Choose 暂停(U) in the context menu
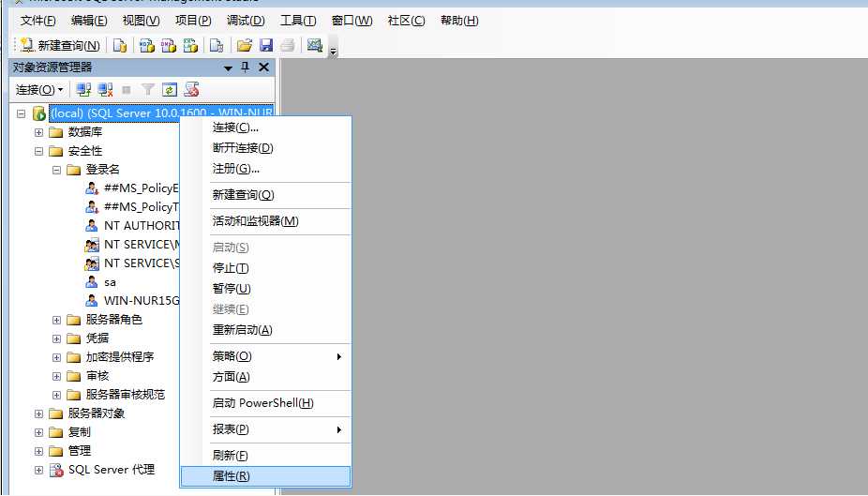 265,289
